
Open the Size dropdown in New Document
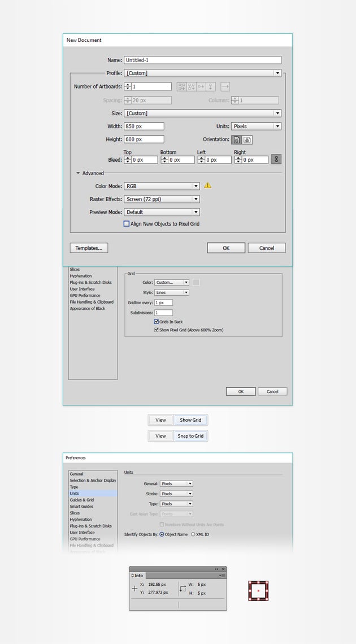[202, 113]
